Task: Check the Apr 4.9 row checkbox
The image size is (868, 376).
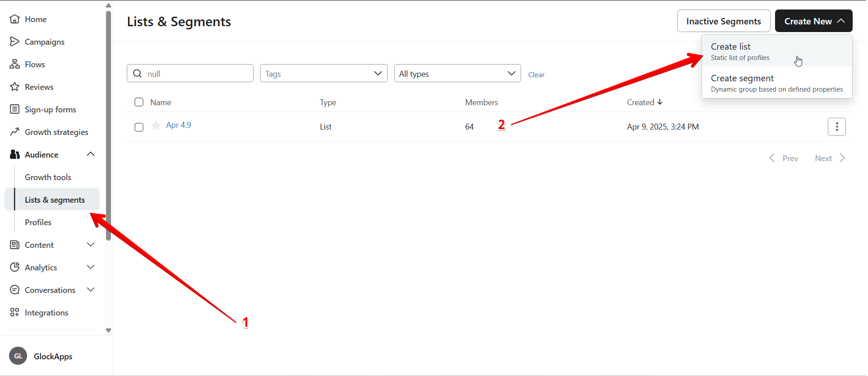Action: [x=139, y=127]
